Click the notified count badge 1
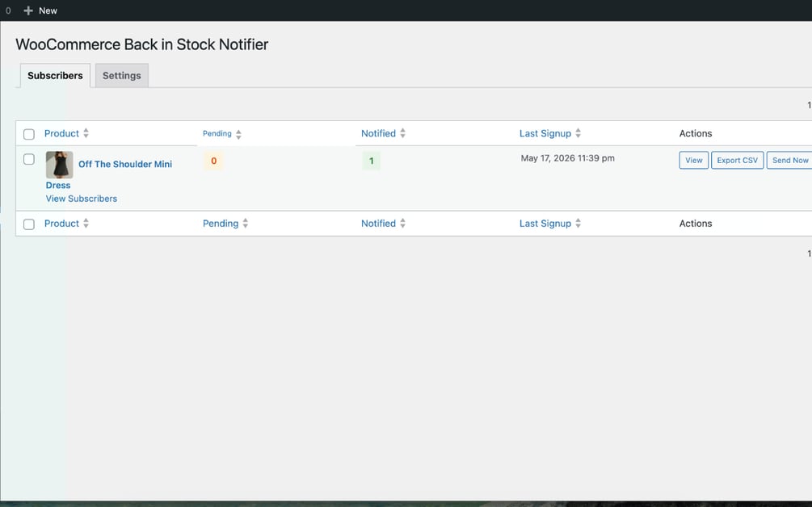Viewport: 812px width, 507px height. click(x=372, y=161)
